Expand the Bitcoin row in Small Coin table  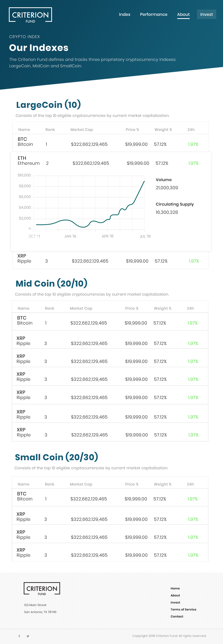[110, 496]
